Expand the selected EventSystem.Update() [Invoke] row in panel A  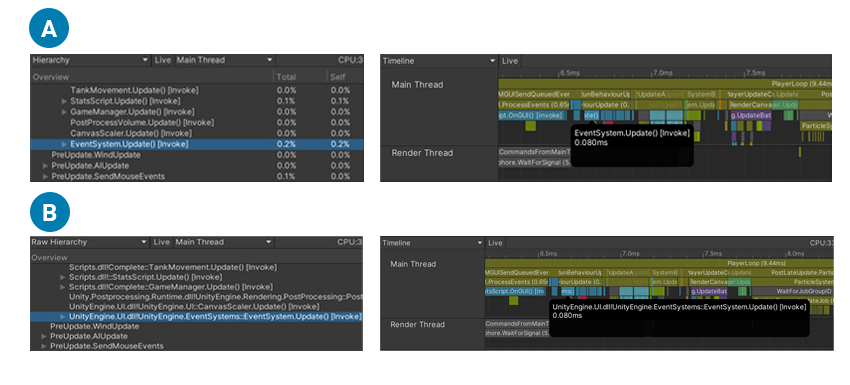pyautogui.click(x=65, y=144)
